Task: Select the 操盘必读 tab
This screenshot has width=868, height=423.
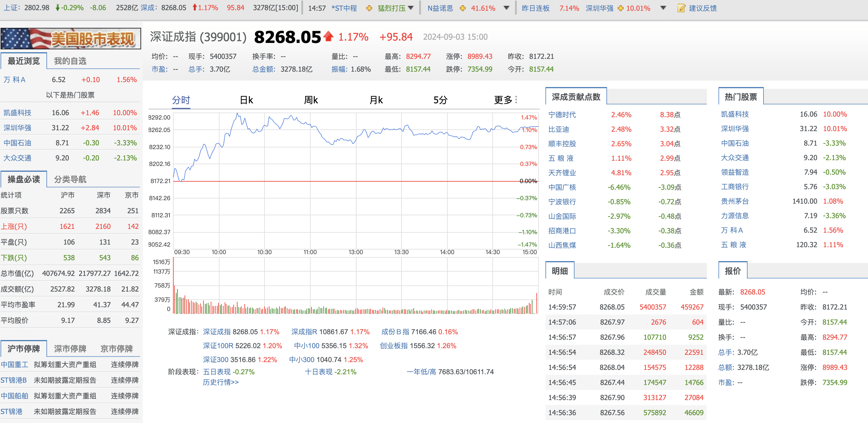Action: 24,179
